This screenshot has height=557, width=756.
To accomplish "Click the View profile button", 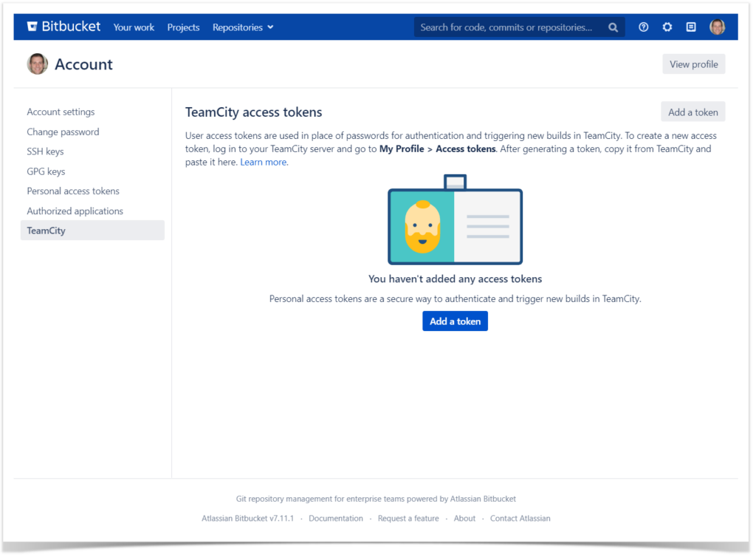I will (693, 64).
